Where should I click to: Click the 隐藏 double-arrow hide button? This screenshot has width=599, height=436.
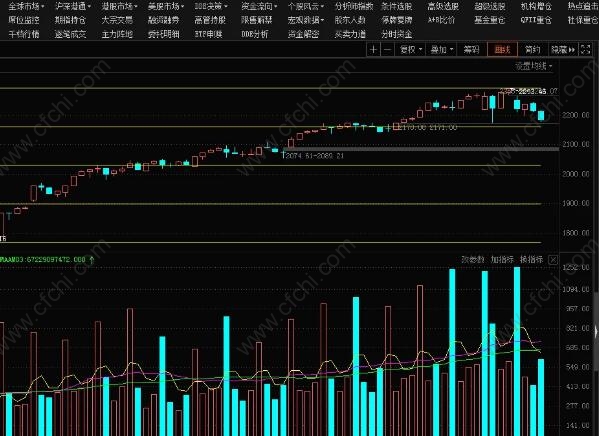click(x=563, y=49)
